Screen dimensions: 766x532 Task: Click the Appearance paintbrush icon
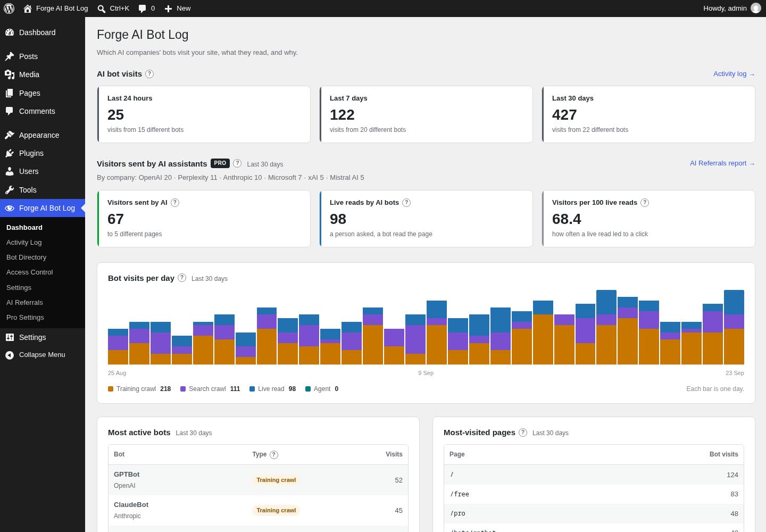[x=10, y=135]
